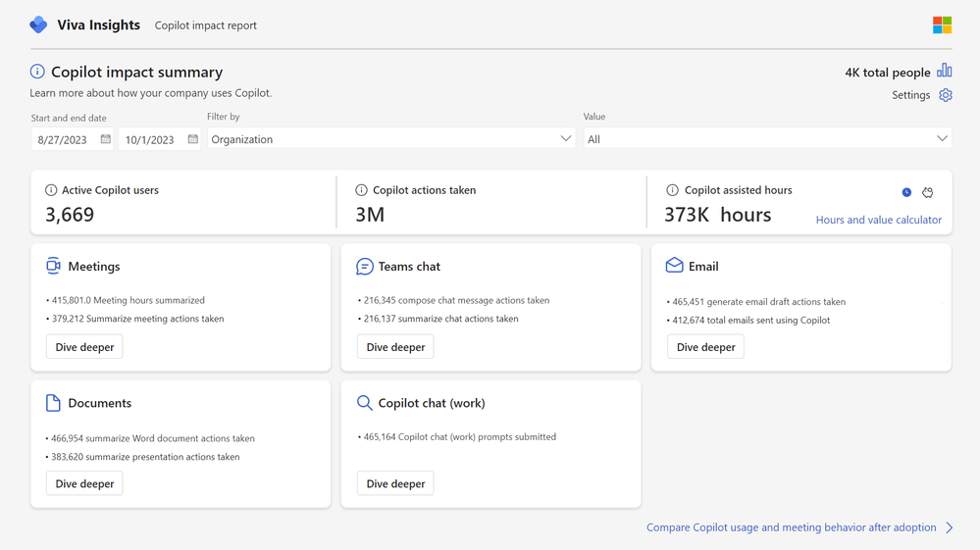This screenshot has width=980, height=550.
Task: Dive deeper into Email metrics
Action: click(705, 347)
